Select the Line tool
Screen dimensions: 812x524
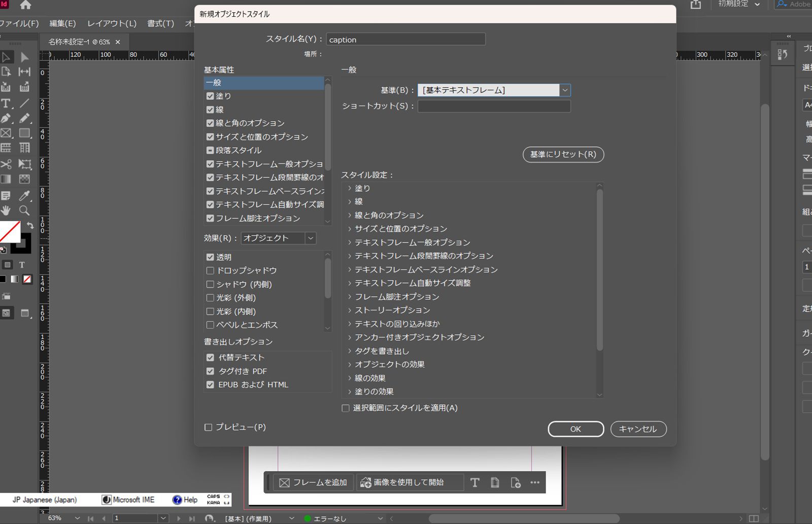[24, 103]
